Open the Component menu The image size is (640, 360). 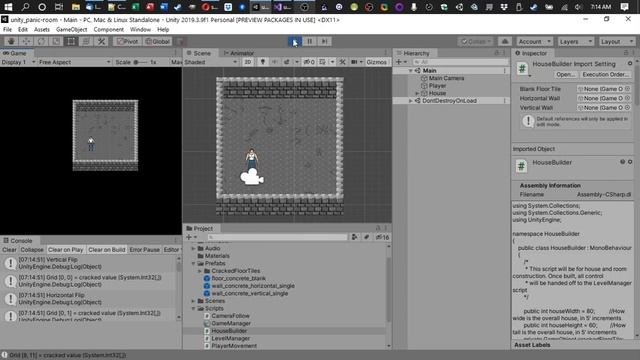pos(109,29)
